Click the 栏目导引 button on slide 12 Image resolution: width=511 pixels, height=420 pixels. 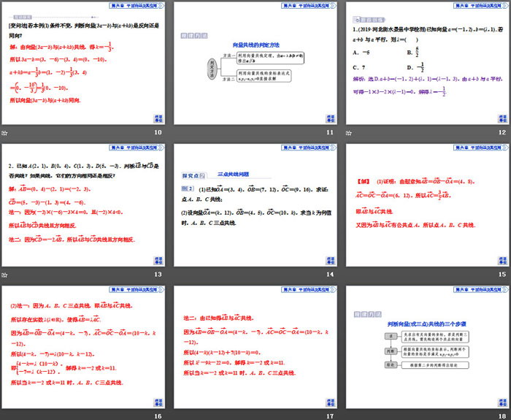[502, 118]
